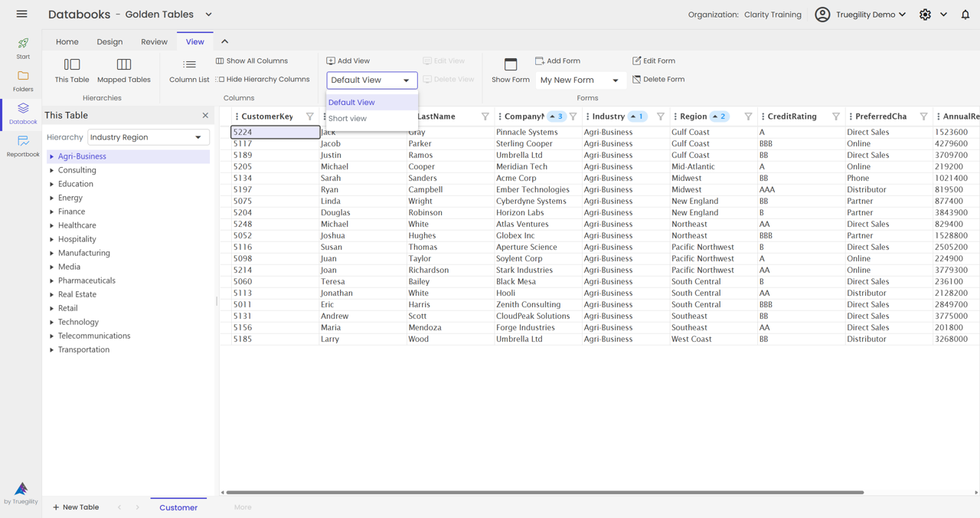The height and width of the screenshot is (518, 980).
Task: Open the Hierarchy dropdown showing Industry Region
Action: 148,136
